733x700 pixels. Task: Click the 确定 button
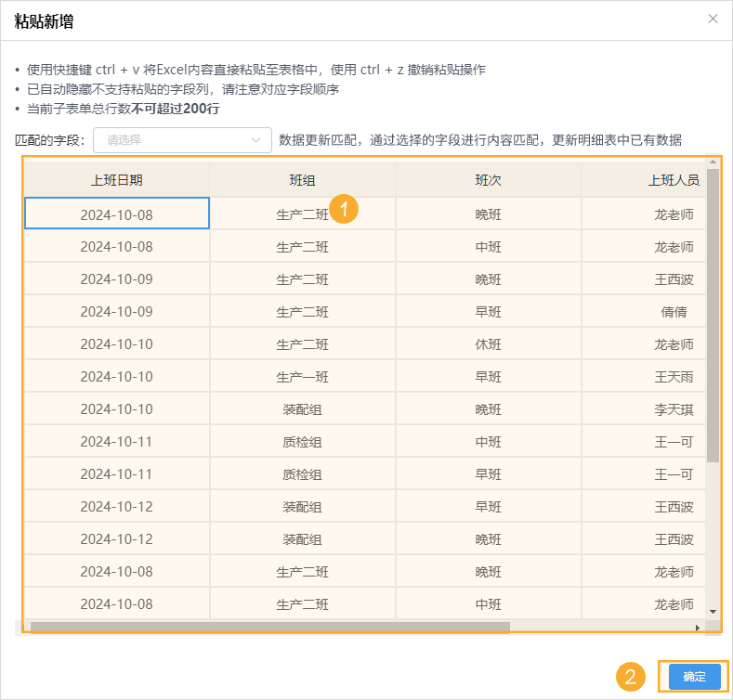pyautogui.click(x=694, y=676)
